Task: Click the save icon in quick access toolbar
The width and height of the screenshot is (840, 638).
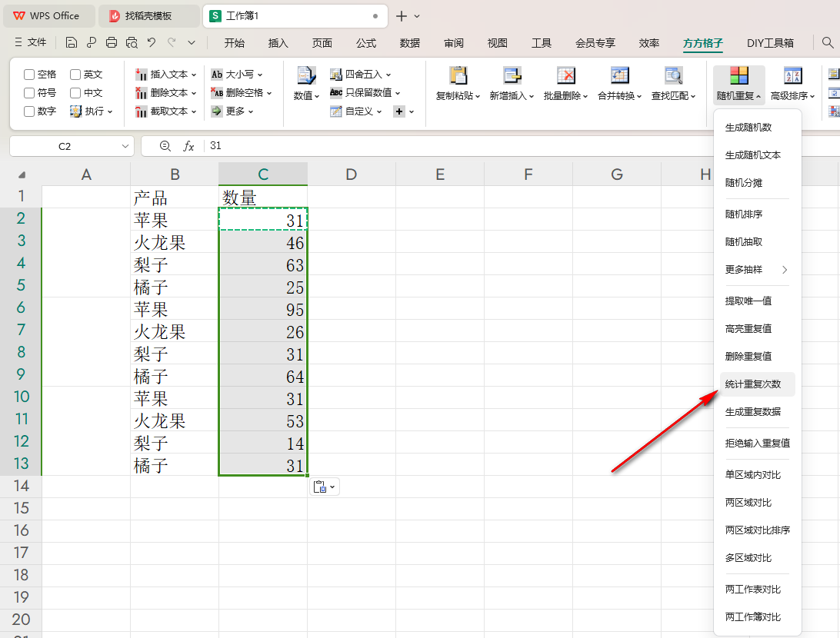Action: (x=72, y=43)
